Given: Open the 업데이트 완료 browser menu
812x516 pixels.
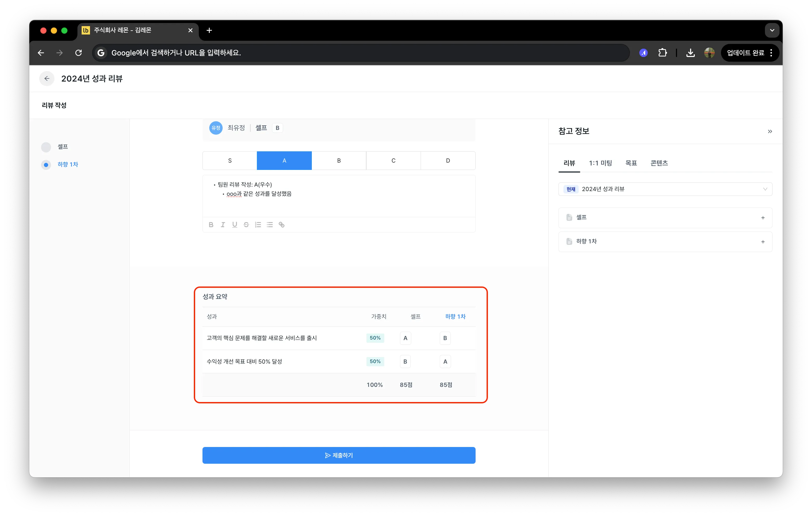Looking at the screenshot, I should (x=750, y=53).
